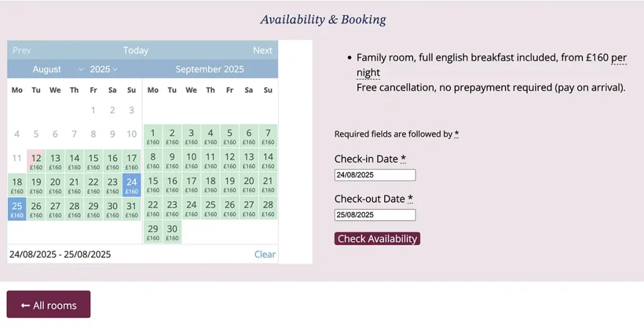
Task: Select August 31 date cell
Action: click(131, 209)
